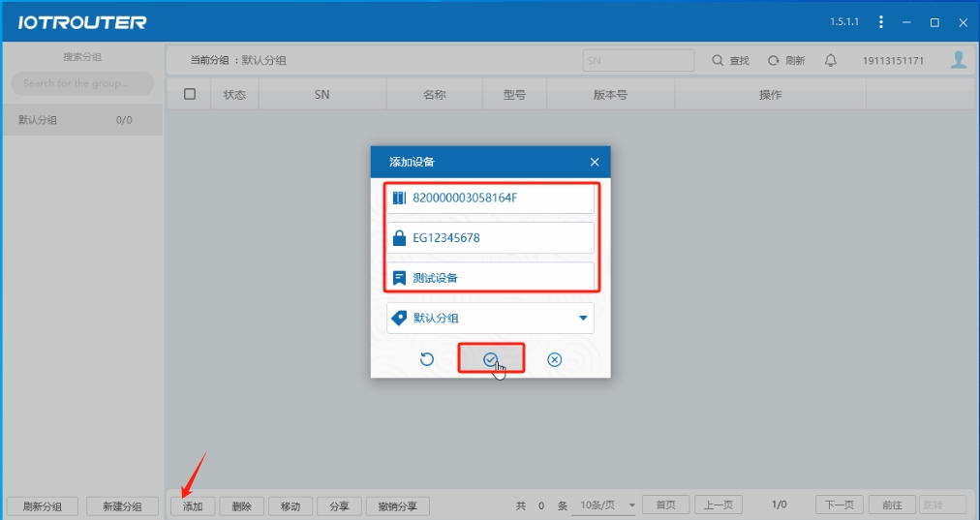Click the confirm checkmark icon in dialog
The width and height of the screenshot is (980, 520).
[x=491, y=359]
